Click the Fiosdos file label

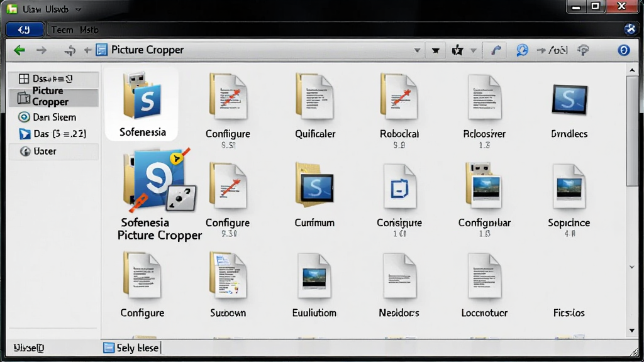[x=569, y=313]
